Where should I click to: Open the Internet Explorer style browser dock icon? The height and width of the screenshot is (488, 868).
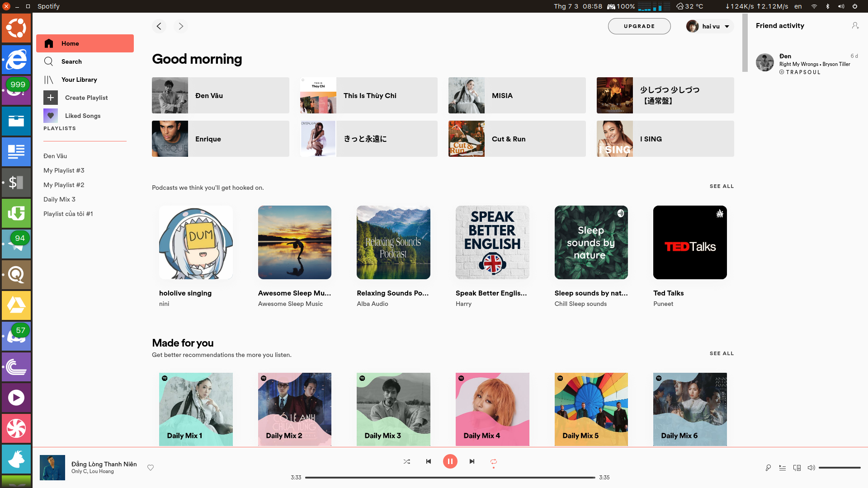tap(16, 60)
